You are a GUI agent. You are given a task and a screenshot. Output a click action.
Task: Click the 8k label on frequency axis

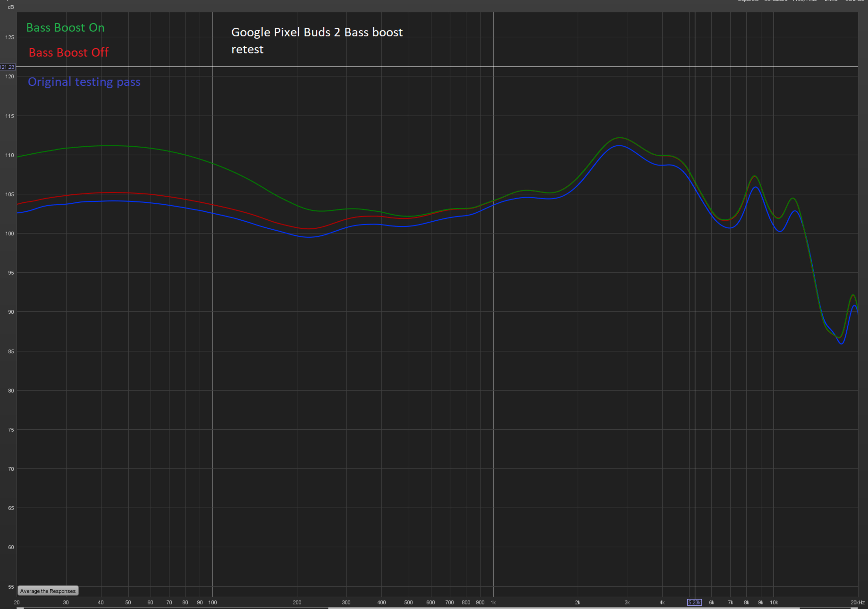(746, 602)
